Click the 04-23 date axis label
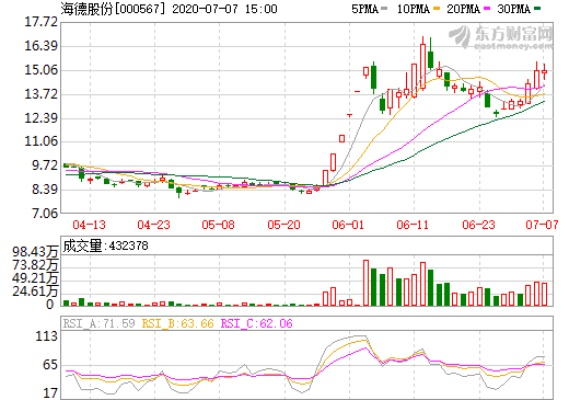 (x=153, y=225)
